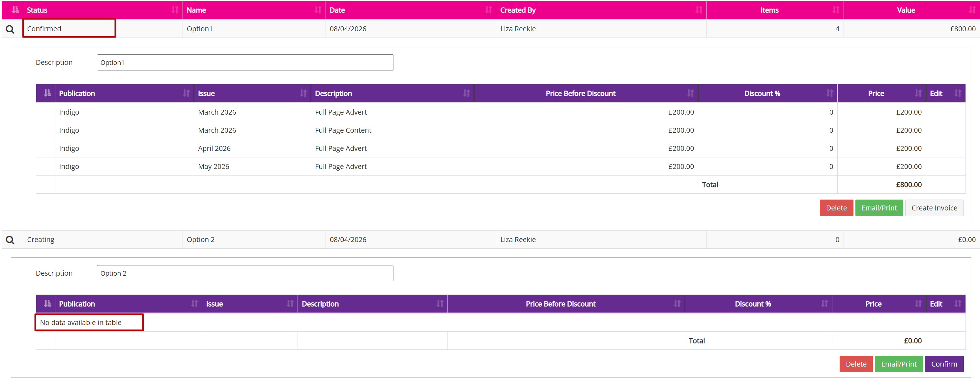
Task: Click the £0.00 total in Option 2 items
Action: [913, 341]
